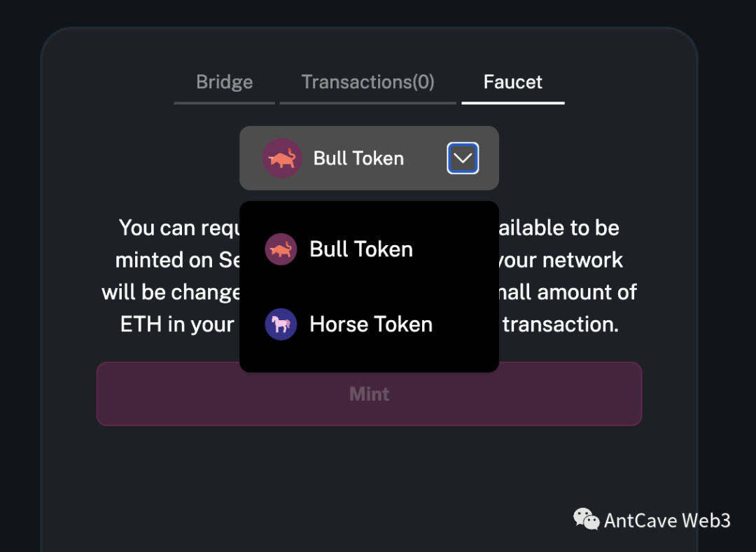The image size is (756, 552).
Task: Open the Transactions(0) tab
Action: pos(367,83)
